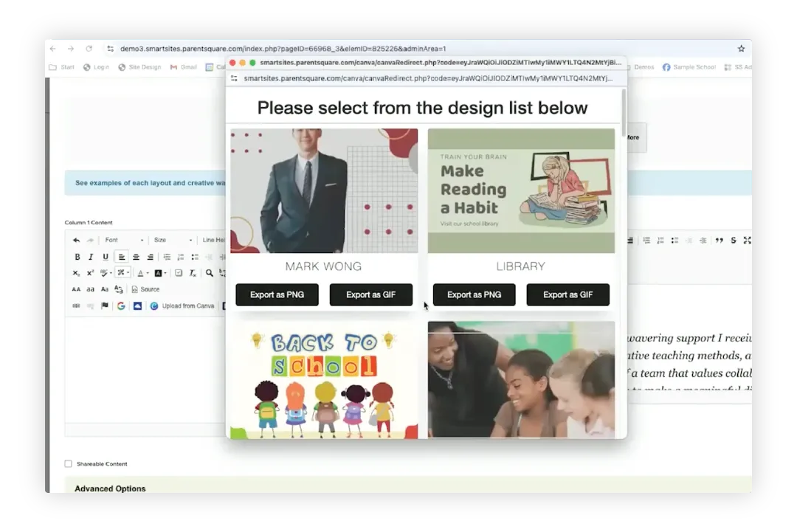Image resolution: width=797 pixels, height=532 pixels.
Task: Insert bulleted list in the left editor toolbar
Action: click(x=195, y=257)
